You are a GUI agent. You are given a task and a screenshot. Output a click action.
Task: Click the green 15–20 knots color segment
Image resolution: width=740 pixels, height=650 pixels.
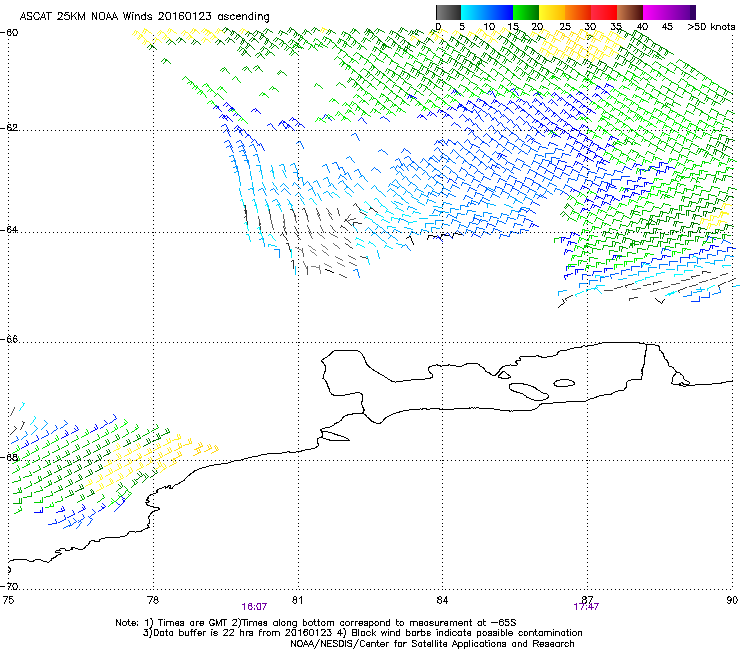click(x=526, y=12)
